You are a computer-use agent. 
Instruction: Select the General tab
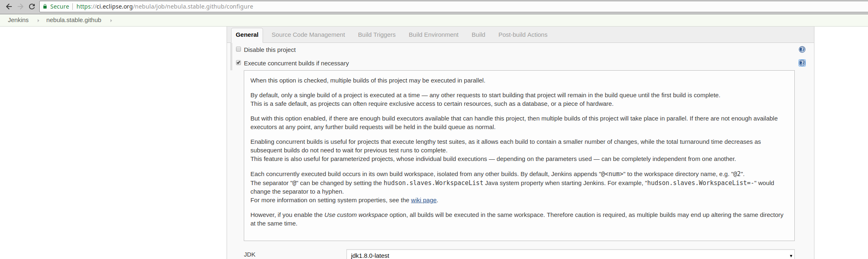coord(247,35)
